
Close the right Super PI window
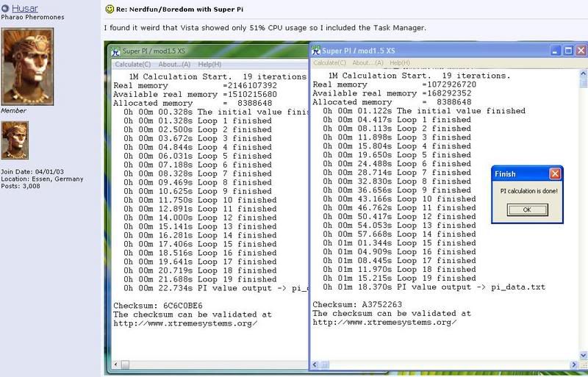tap(581, 50)
